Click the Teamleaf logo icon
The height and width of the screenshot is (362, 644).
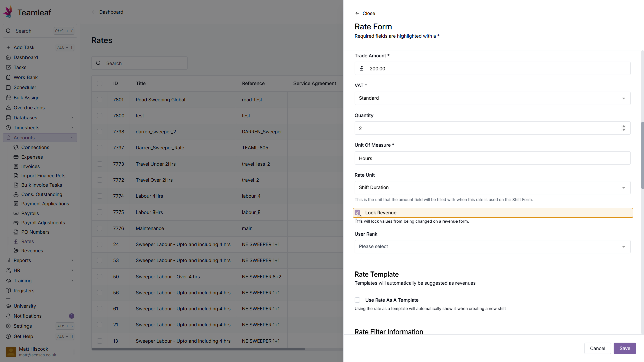click(8, 12)
